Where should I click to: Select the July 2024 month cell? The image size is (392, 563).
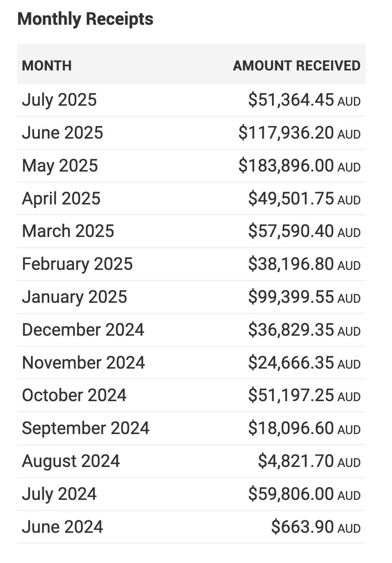point(59,494)
